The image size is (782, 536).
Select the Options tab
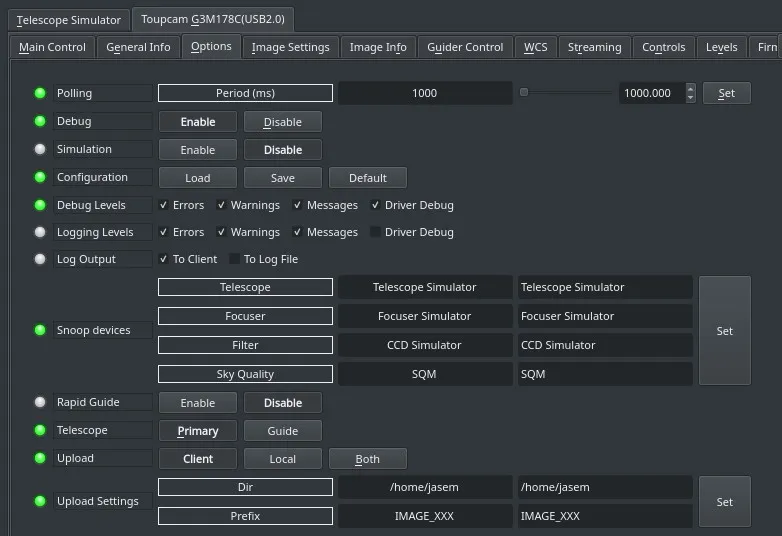pyautogui.click(x=211, y=46)
